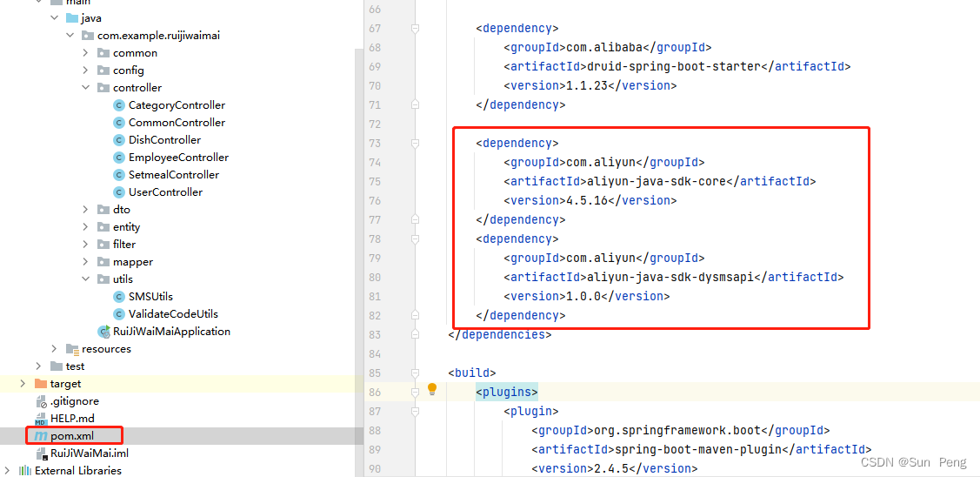This screenshot has height=477, width=980.
Task: Expand the target folder
Action: (23, 383)
